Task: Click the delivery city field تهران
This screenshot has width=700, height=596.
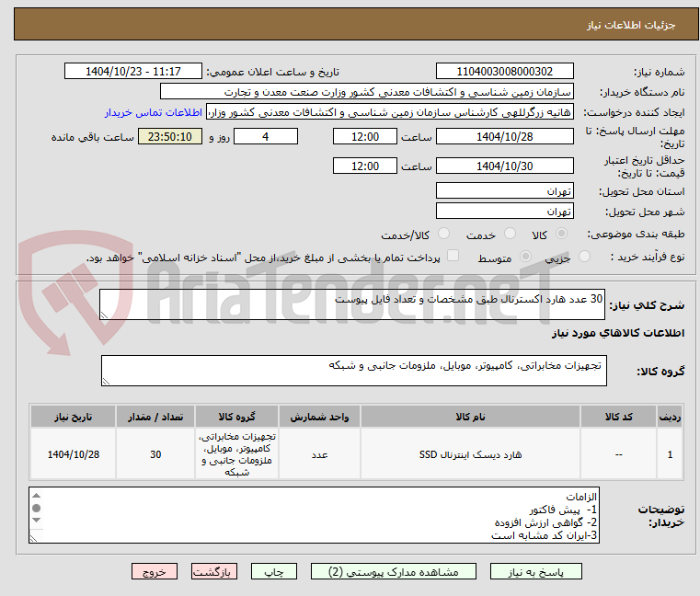Action: point(504,211)
